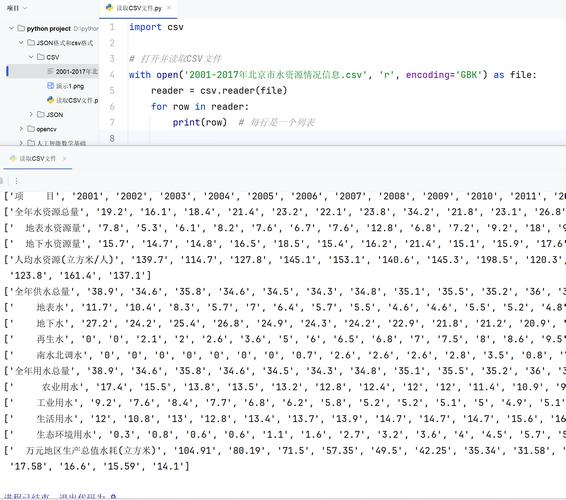Image resolution: width=566 pixels, height=500 pixels.
Task: Open the run toolbar more options menu
Action: click(16, 181)
